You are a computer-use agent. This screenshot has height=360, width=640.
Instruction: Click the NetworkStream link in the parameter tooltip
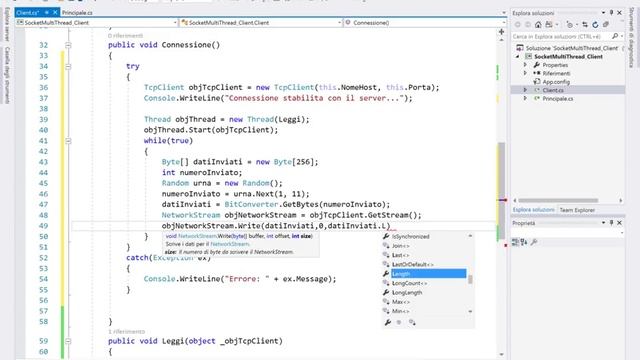tap(230, 244)
